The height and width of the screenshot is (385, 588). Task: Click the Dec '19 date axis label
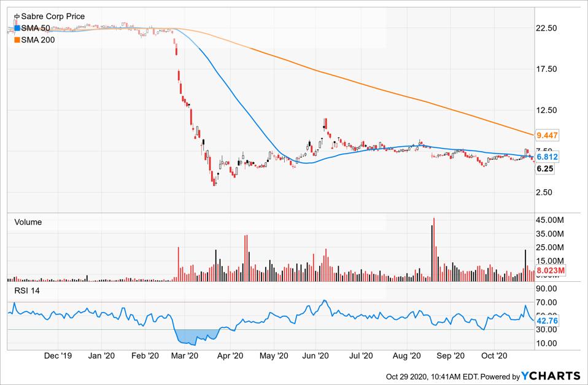(x=58, y=356)
